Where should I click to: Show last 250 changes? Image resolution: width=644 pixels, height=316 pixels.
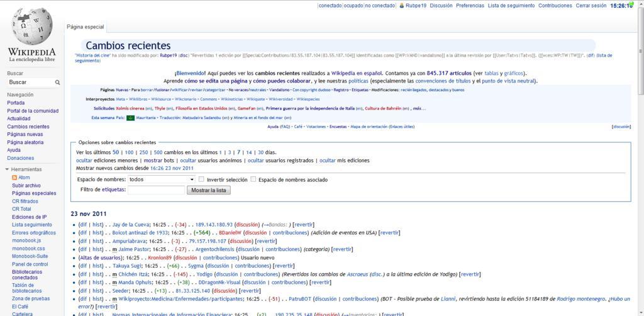143,152
